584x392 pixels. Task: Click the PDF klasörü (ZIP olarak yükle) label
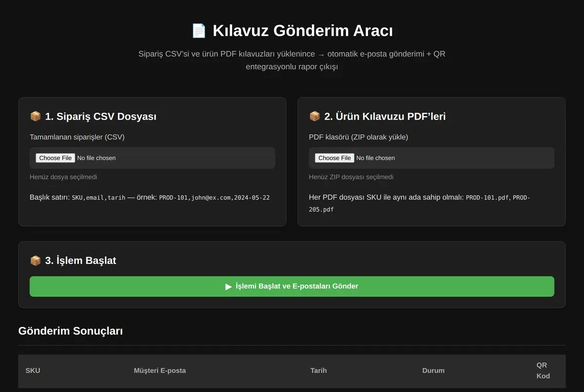coord(359,137)
